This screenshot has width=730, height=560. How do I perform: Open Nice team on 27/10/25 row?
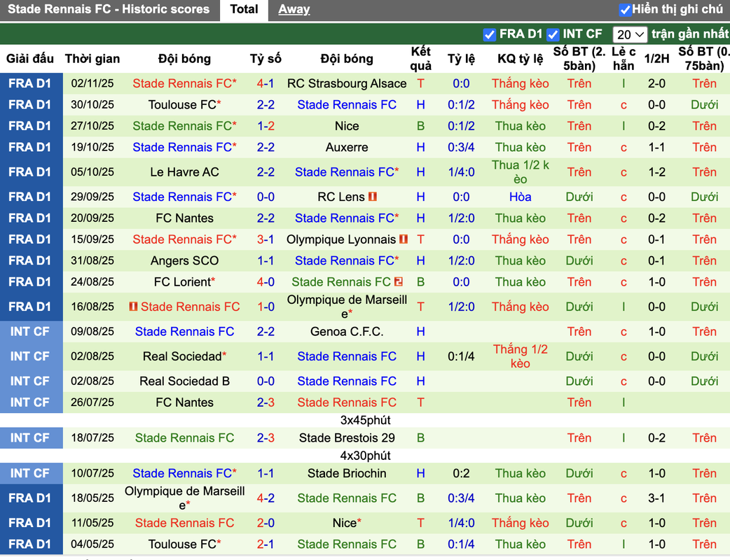click(x=347, y=126)
